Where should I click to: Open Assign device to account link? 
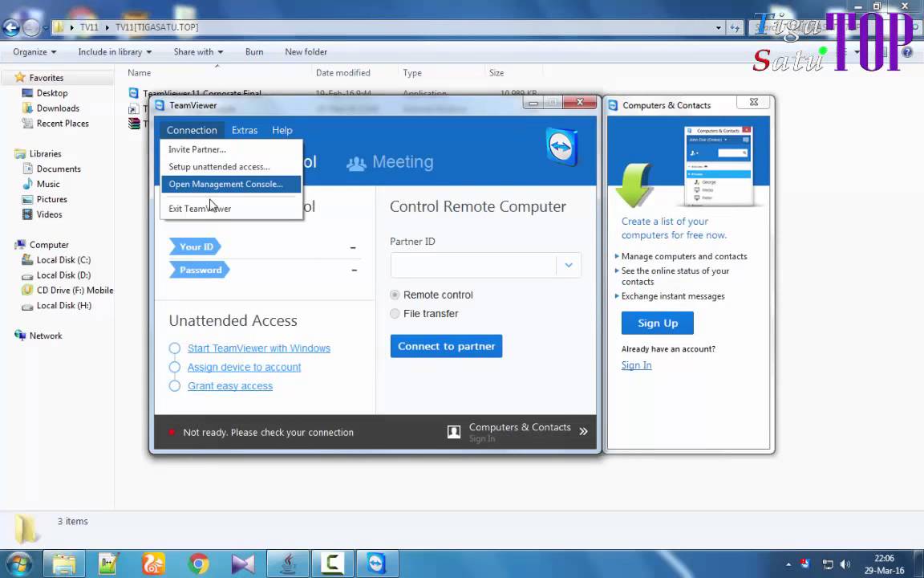[244, 368]
